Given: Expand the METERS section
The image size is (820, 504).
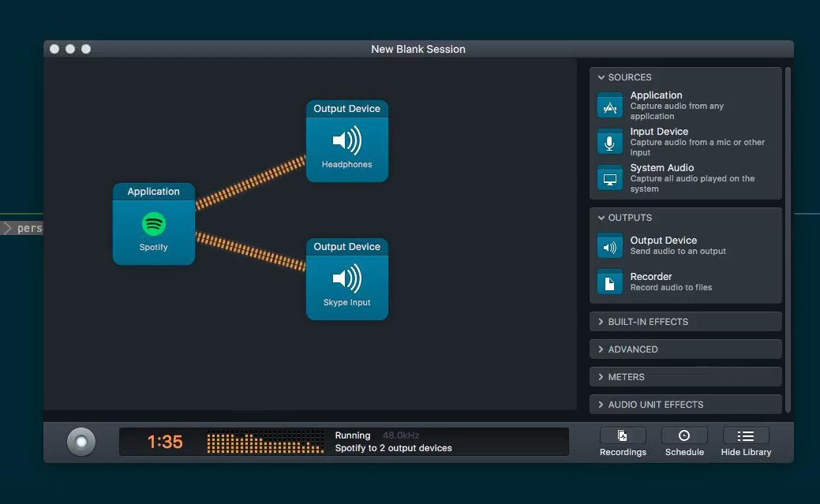Looking at the screenshot, I should pyautogui.click(x=686, y=377).
